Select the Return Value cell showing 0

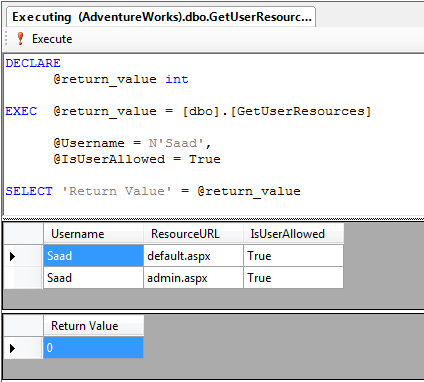point(93,348)
